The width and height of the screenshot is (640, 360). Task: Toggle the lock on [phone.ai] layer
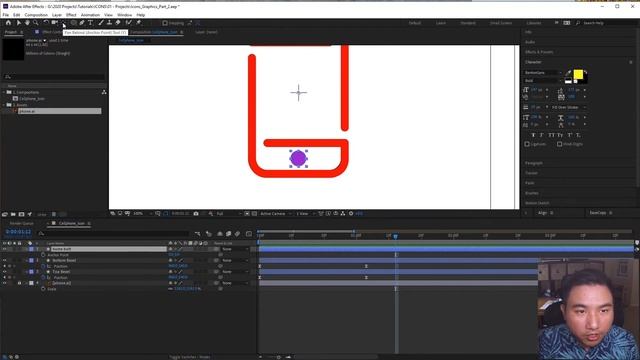click(19, 283)
